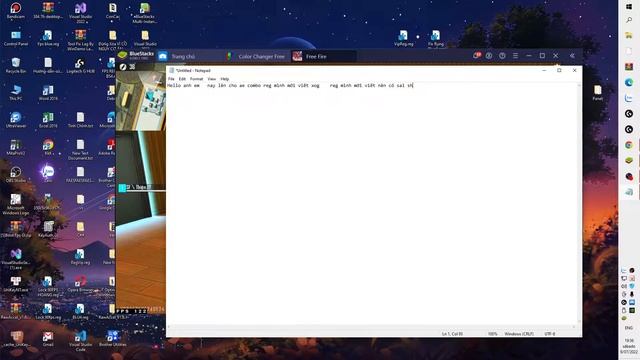Click the Notepad horizontal scrollbar

pos(371,327)
